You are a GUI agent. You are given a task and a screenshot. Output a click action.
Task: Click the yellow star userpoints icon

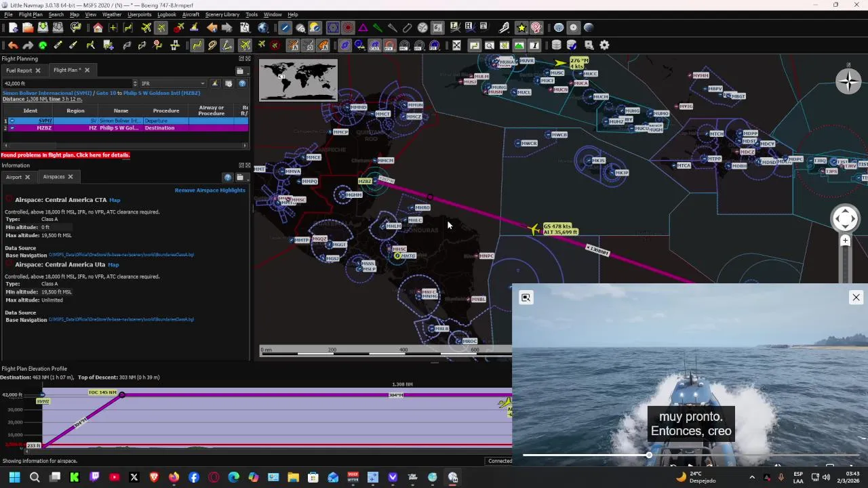click(521, 28)
